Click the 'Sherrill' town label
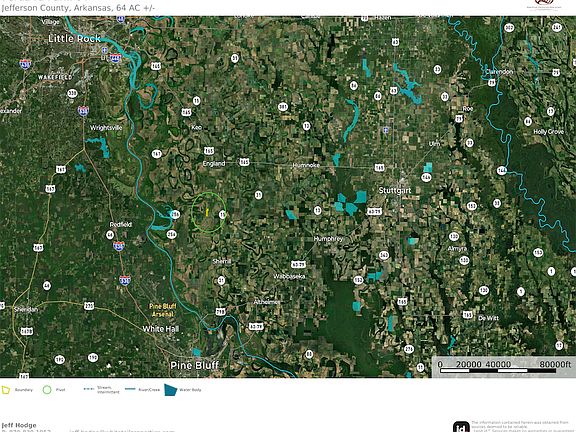This screenshot has width=576, height=432. pyautogui.click(x=222, y=261)
